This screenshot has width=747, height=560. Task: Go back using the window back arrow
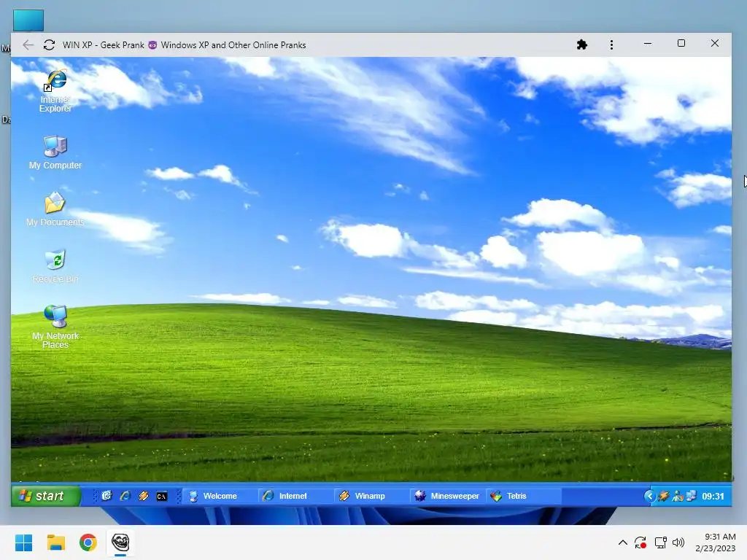(28, 44)
